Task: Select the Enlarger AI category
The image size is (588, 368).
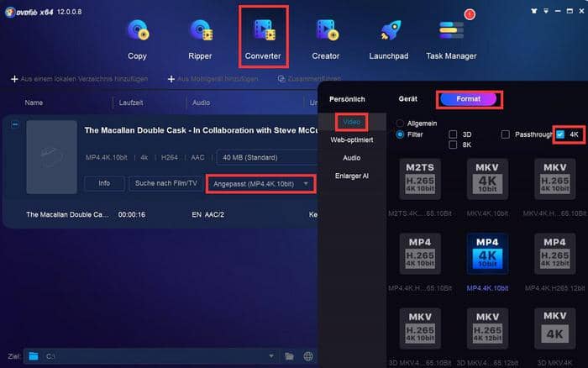Action: (352, 176)
